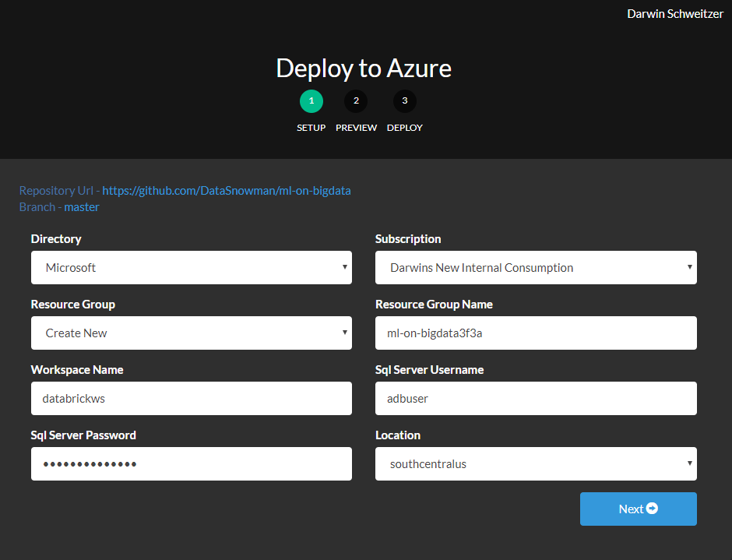Image resolution: width=732 pixels, height=560 pixels.
Task: Focus the Resource Group Name field
Action: coord(536,333)
